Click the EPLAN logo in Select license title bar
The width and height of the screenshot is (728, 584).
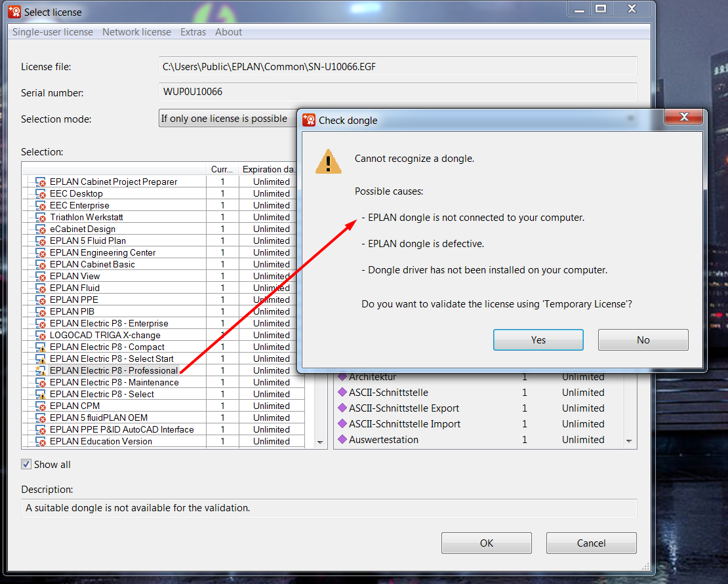(x=14, y=12)
